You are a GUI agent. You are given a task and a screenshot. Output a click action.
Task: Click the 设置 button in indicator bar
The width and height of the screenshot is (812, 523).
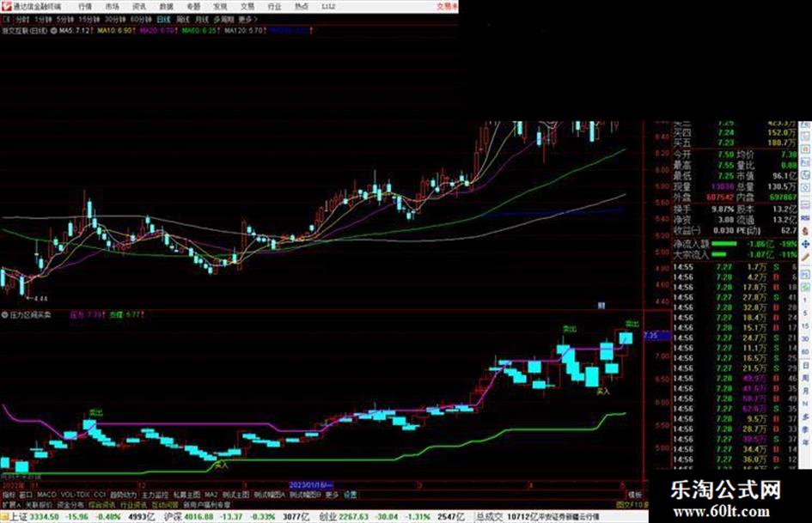351,495
